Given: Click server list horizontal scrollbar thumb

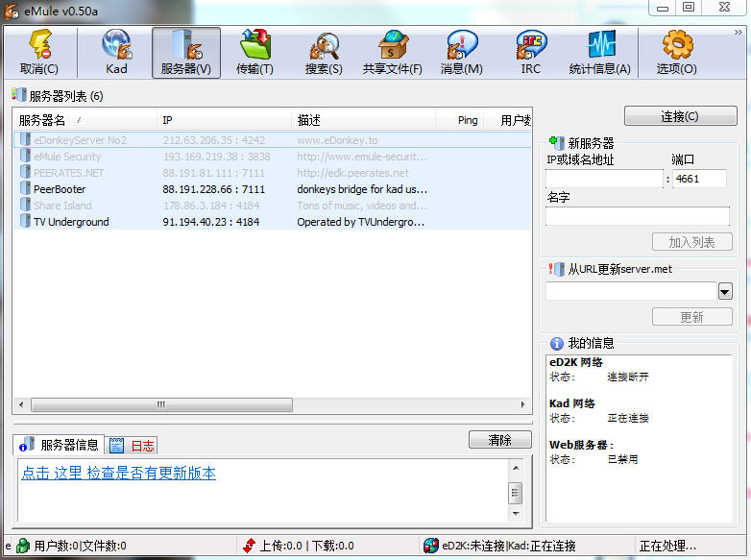Looking at the screenshot, I should click(x=161, y=404).
